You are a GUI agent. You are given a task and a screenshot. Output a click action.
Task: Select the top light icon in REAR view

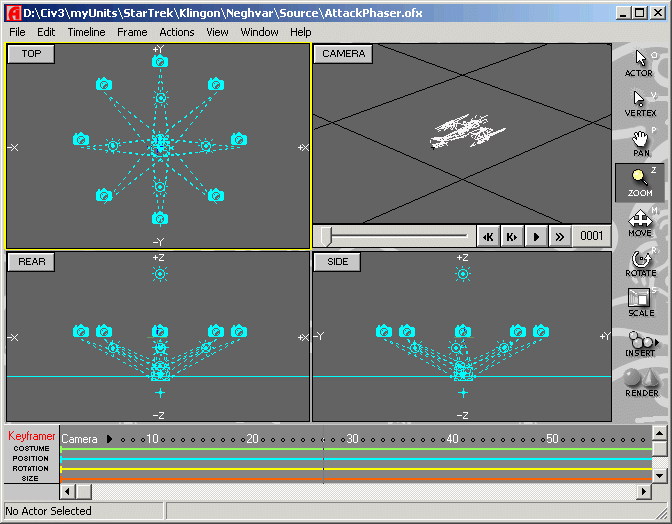160,274
